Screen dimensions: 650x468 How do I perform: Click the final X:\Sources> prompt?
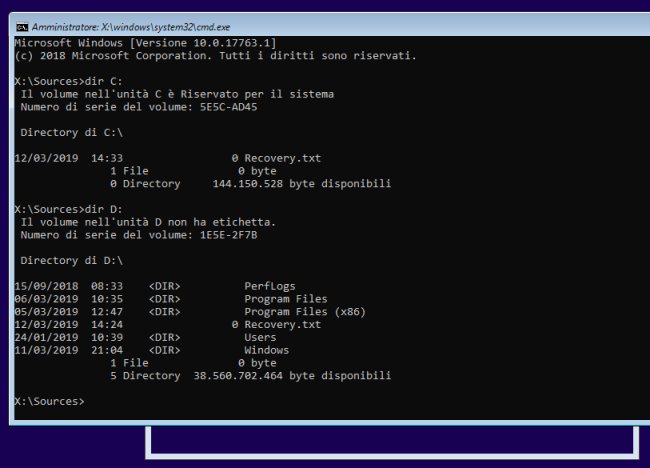pos(49,402)
